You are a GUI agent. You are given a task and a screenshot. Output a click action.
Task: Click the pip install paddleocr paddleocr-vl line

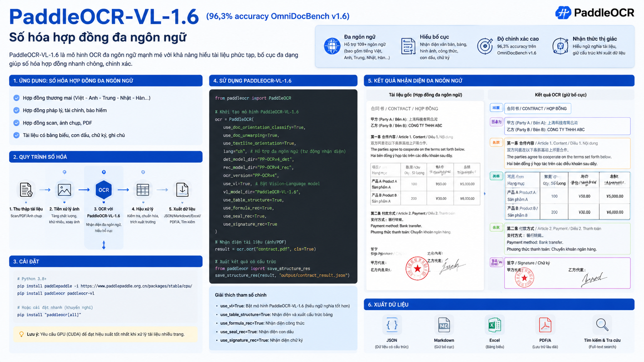56,294
